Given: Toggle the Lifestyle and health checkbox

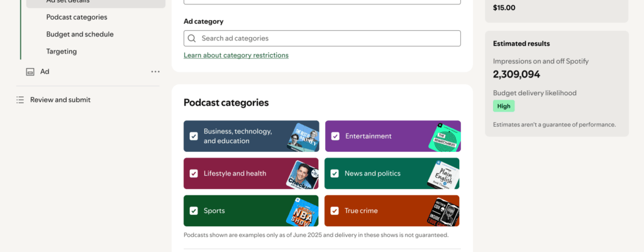Looking at the screenshot, I should point(194,174).
